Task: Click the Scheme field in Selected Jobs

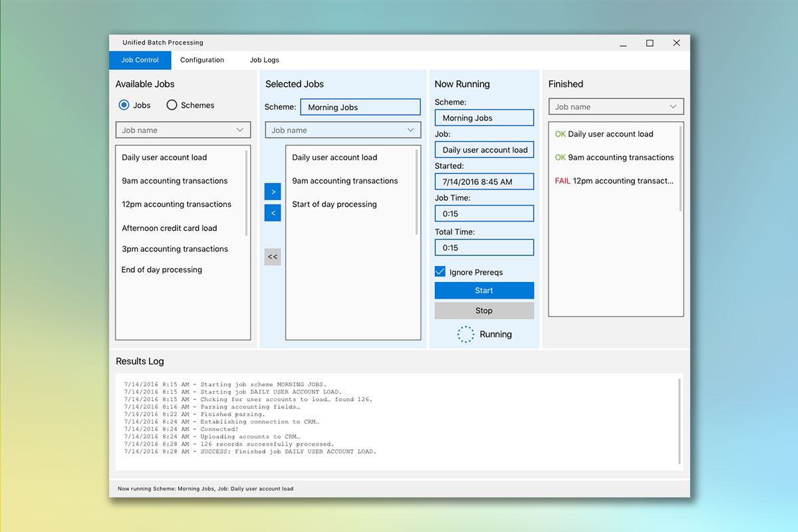Action: (360, 107)
